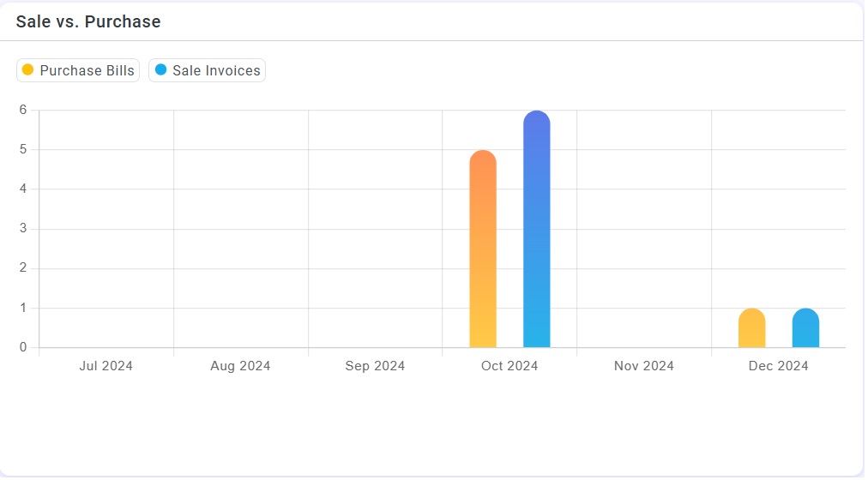This screenshot has height=480, width=868.
Task: Click the yellow Purchase Bills bar for Dec 2024
Action: pos(751,328)
